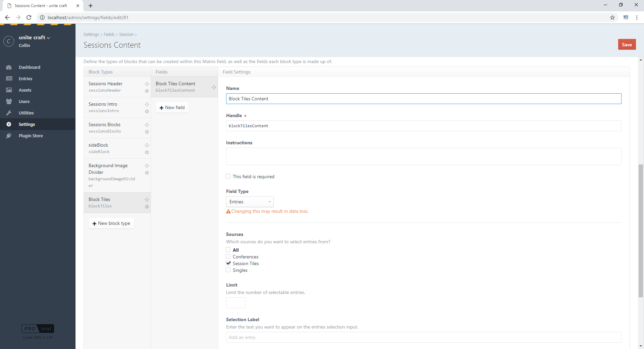Select the Sessions Blocks block type
This screenshot has width=644, height=349.
pyautogui.click(x=117, y=128)
